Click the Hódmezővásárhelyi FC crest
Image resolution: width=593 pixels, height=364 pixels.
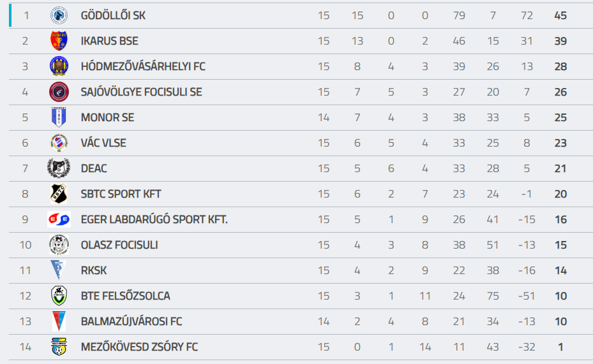tap(59, 66)
